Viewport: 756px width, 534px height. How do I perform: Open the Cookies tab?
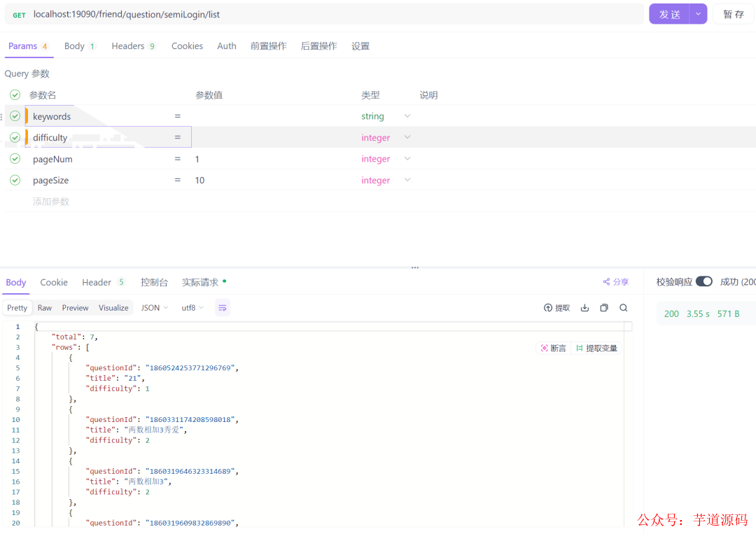tap(187, 46)
